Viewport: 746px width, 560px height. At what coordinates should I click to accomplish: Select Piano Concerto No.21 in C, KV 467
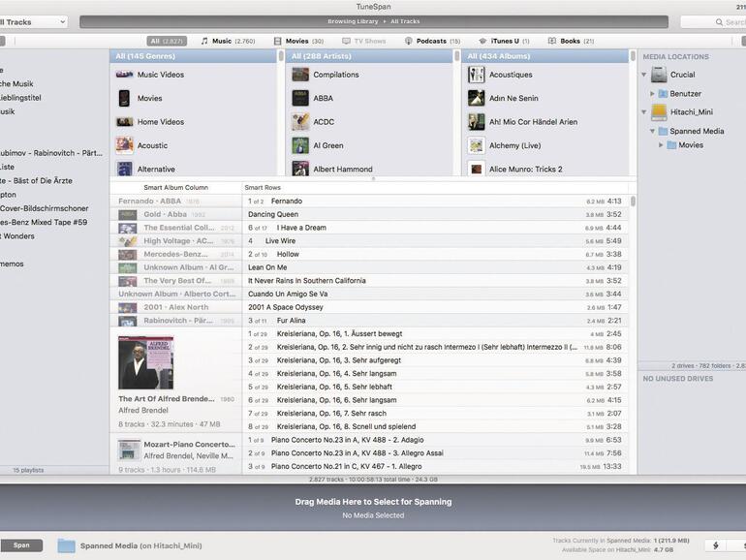click(434, 466)
